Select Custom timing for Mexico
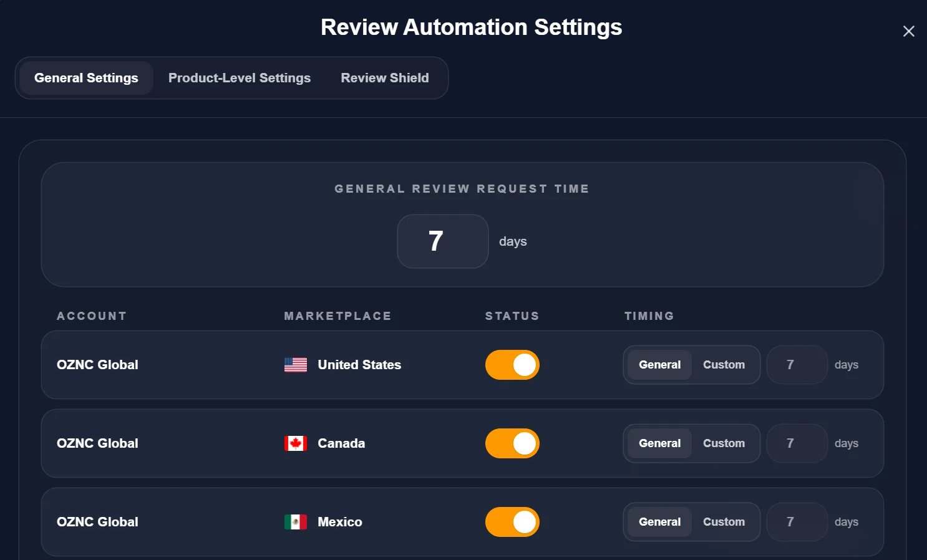The height and width of the screenshot is (560, 927). tap(724, 522)
